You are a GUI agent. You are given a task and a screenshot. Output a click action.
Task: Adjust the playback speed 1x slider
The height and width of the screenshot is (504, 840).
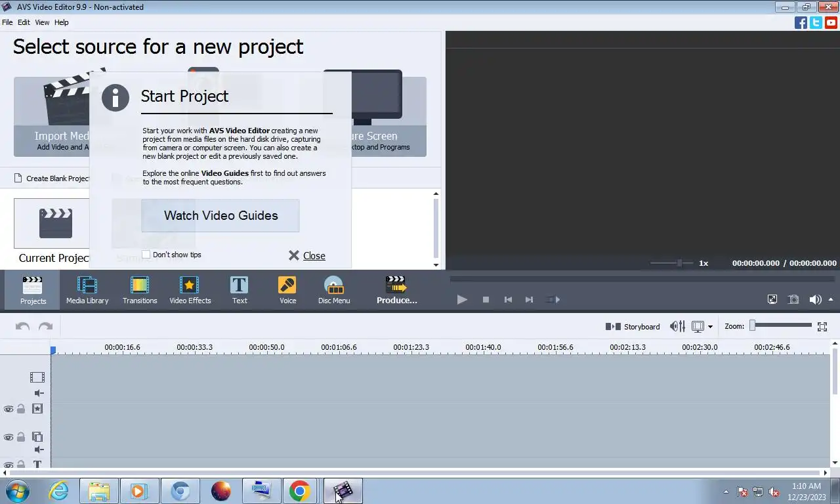coord(671,263)
